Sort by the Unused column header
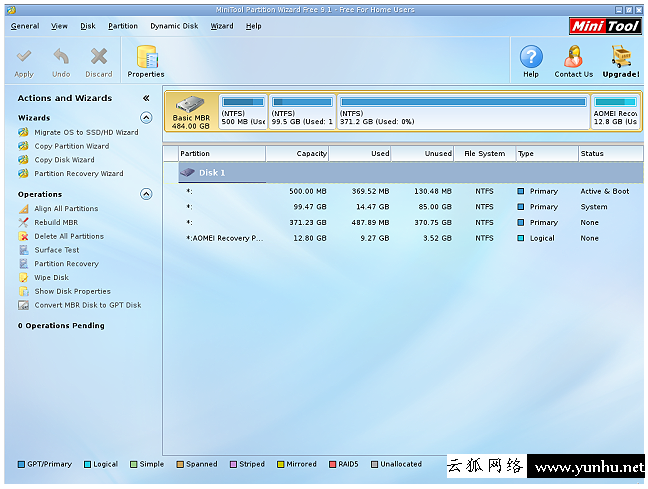Viewport: 648px width, 489px height. pos(422,153)
